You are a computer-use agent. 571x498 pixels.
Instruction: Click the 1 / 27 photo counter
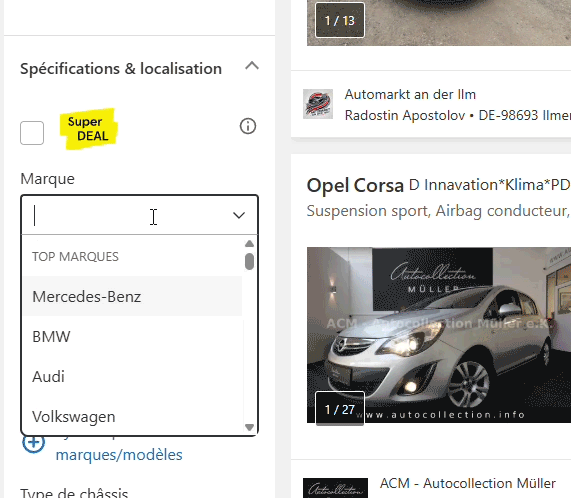point(340,409)
